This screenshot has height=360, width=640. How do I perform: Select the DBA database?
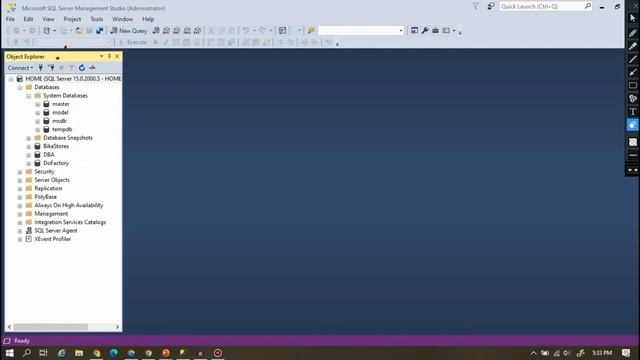pyautogui.click(x=49, y=155)
